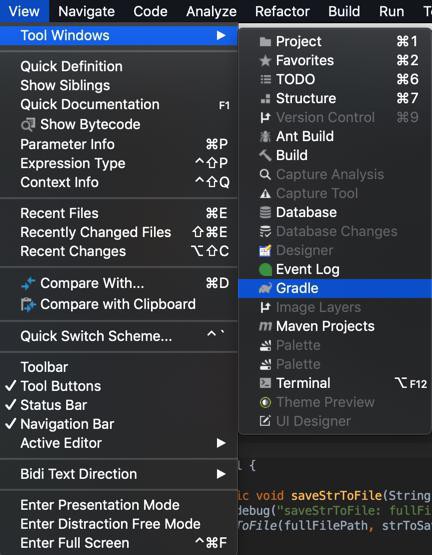The height and width of the screenshot is (555, 432).
Task: Select the Favorites star icon
Action: pyautogui.click(x=265, y=61)
